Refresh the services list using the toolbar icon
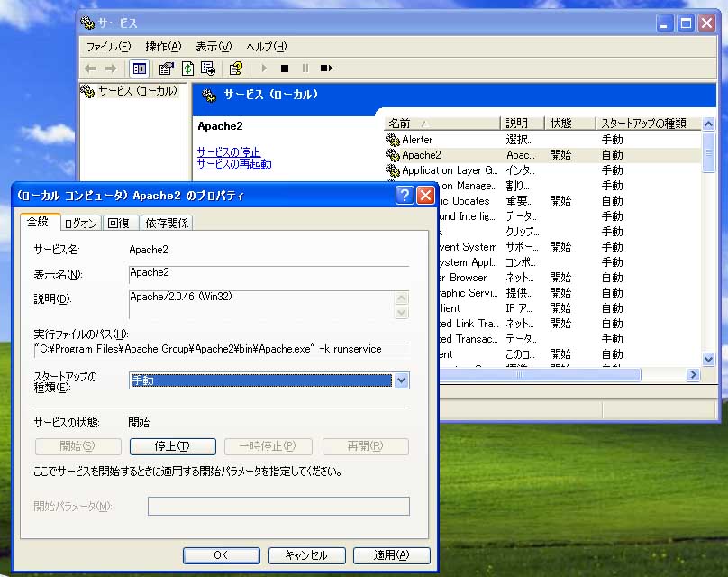The height and width of the screenshot is (577, 728). [187, 69]
